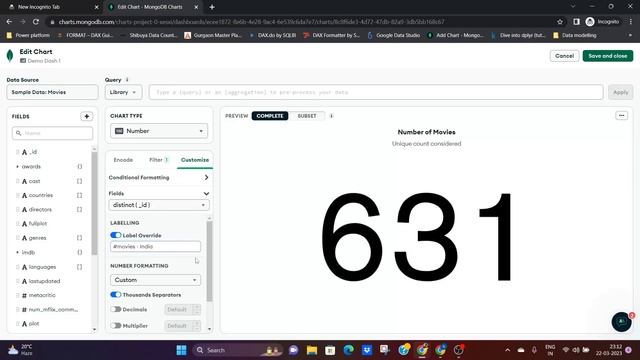
Task: Open the Power platform bookmark folder
Action: click(x=28, y=36)
